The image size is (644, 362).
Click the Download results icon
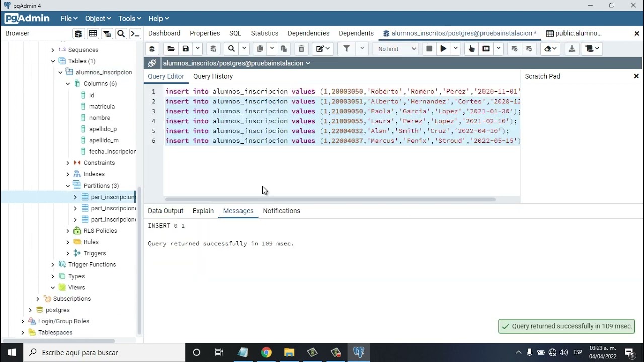tap(572, 49)
